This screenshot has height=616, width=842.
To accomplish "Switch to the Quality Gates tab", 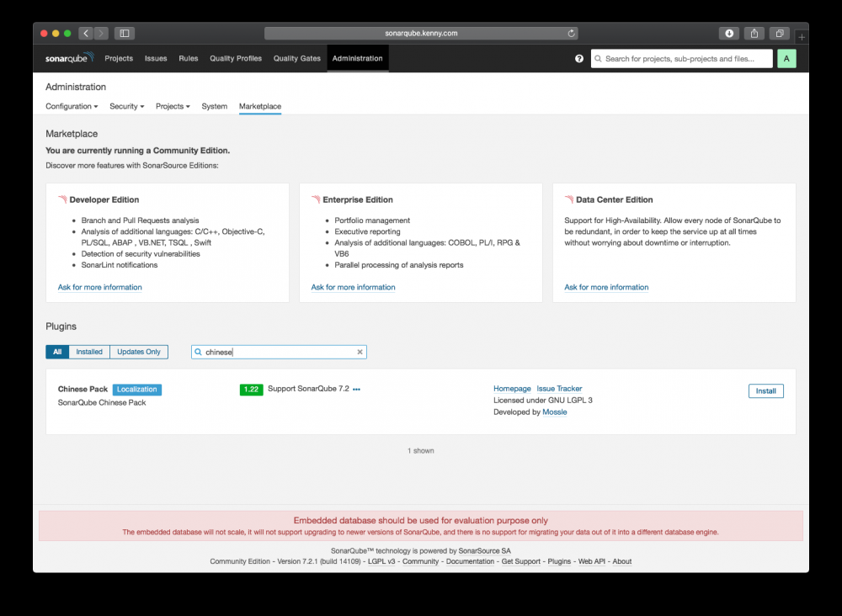I will tap(296, 58).
